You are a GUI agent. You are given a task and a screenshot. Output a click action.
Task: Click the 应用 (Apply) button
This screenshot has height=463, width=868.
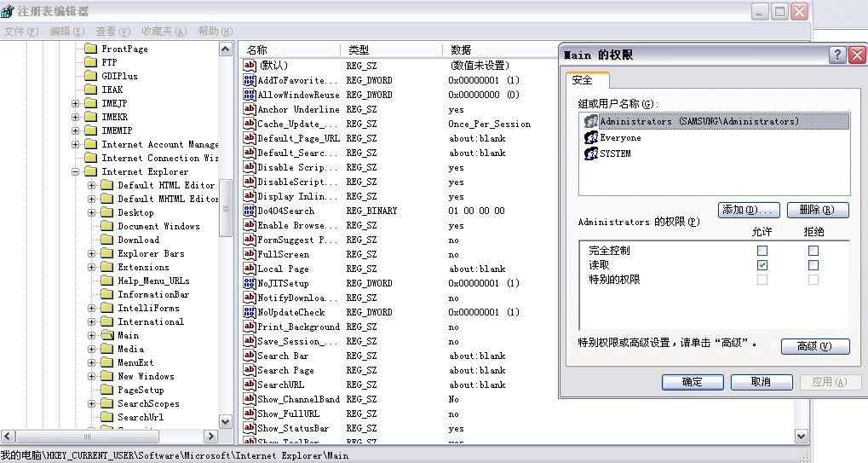pos(831,382)
